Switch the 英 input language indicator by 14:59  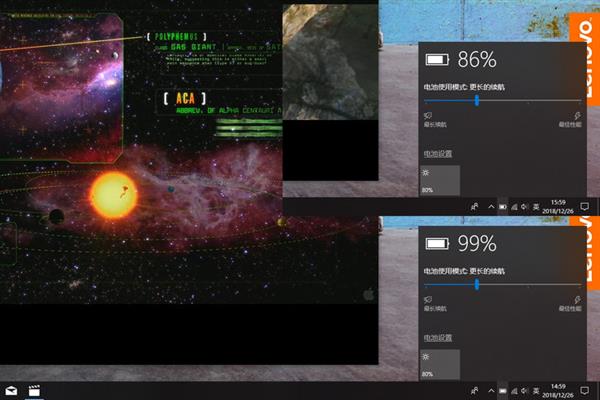[x=536, y=391]
